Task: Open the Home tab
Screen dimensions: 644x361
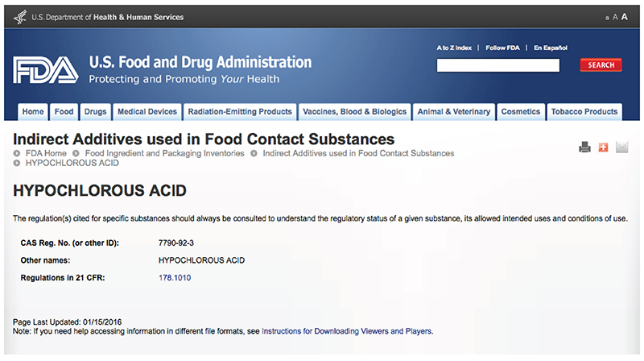Action: tap(33, 112)
